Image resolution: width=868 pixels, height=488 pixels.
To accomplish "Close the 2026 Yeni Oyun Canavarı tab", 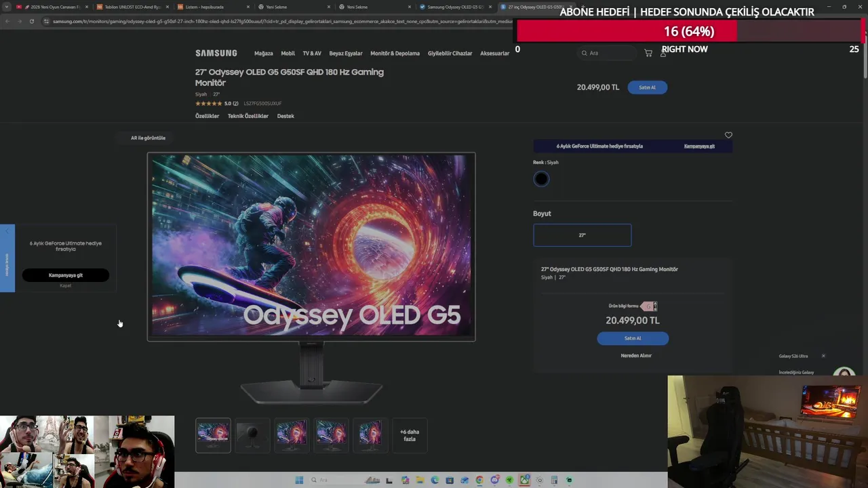I will pyautogui.click(x=87, y=7).
